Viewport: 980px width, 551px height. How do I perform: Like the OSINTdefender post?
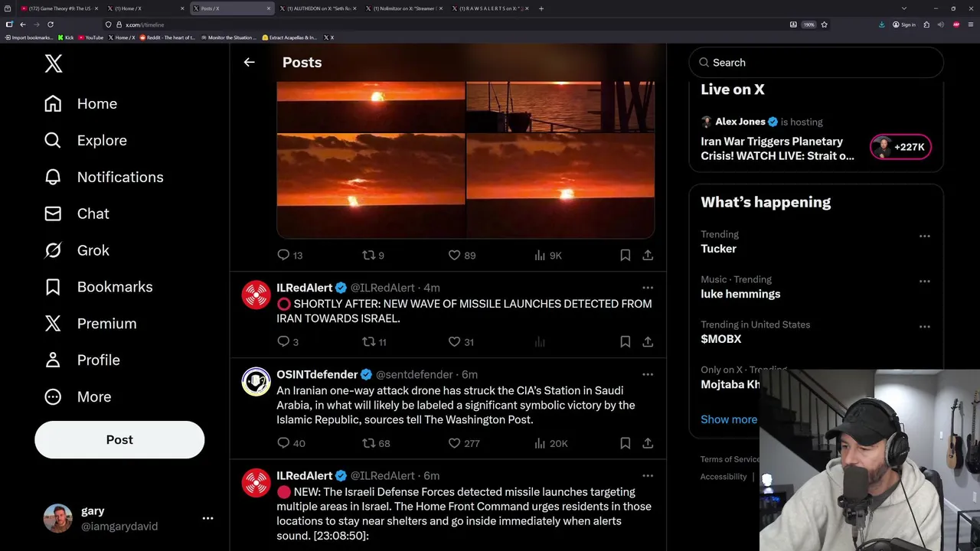point(463,443)
